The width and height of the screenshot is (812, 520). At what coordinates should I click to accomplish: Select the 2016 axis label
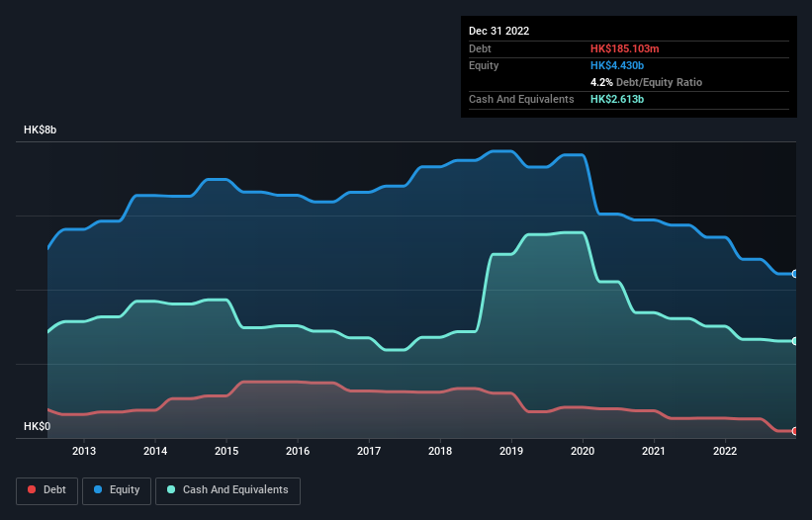298,451
